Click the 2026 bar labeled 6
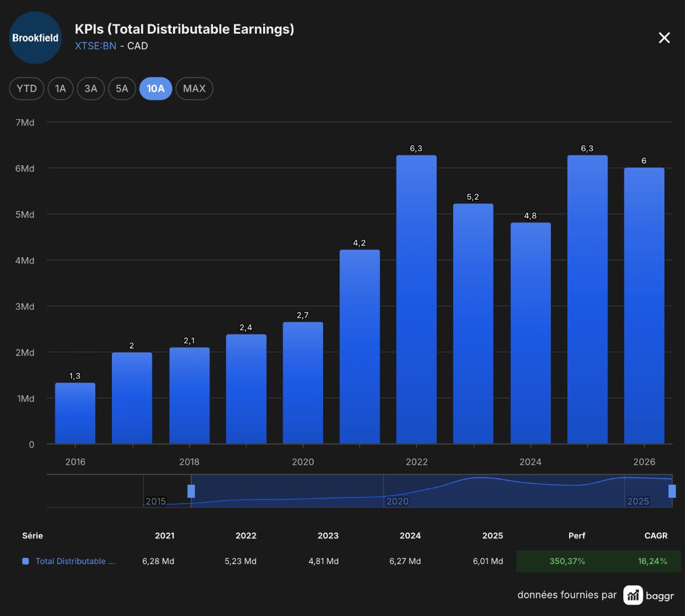 tap(644, 306)
